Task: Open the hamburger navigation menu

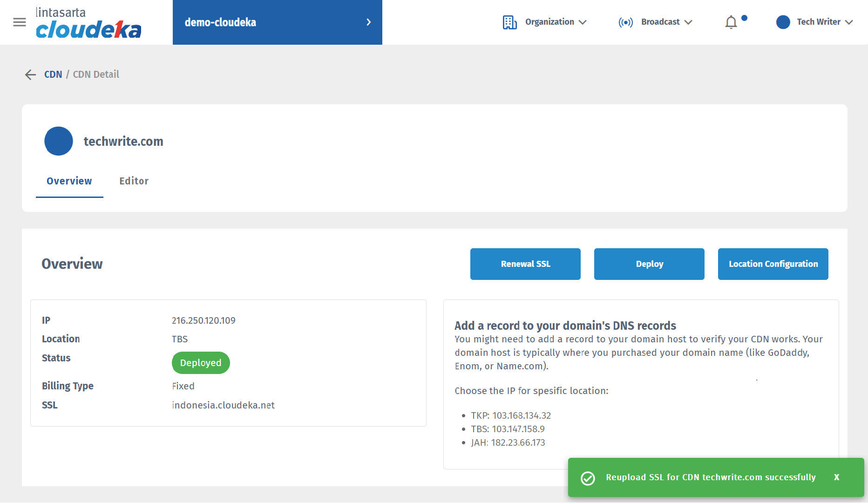Action: 20,22
